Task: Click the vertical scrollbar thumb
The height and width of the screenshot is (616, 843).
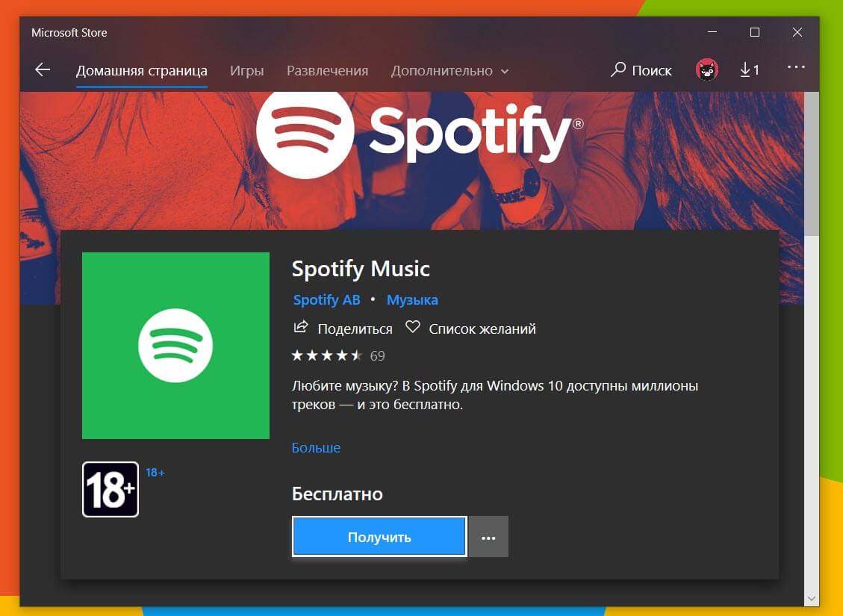Action: coord(812,164)
